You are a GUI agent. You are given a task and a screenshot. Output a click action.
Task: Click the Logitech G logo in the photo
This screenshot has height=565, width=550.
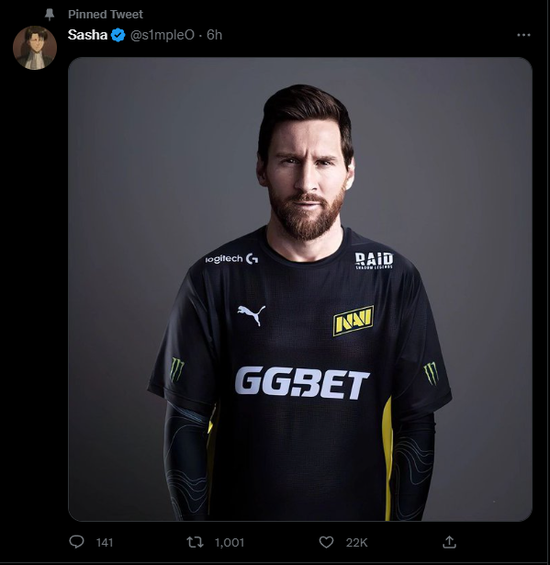[x=231, y=259]
